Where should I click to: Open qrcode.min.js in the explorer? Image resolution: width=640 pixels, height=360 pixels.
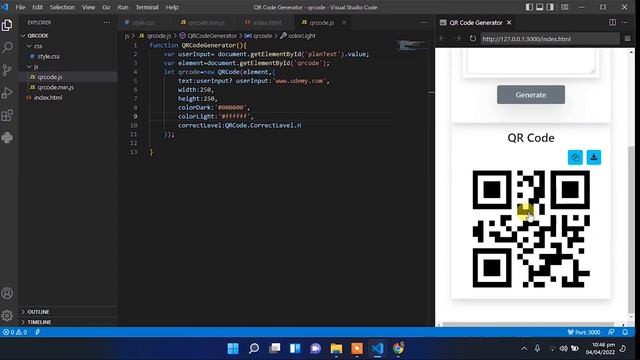pos(56,87)
